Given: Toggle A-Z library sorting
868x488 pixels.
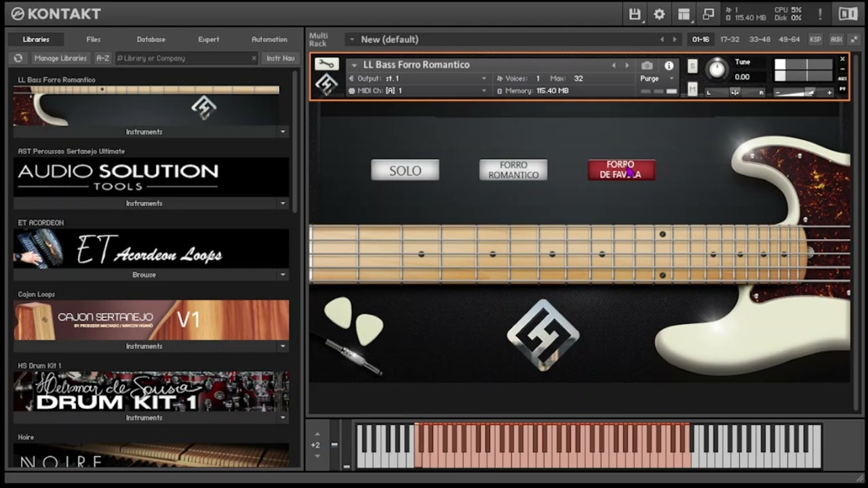Looking at the screenshot, I should click(102, 58).
